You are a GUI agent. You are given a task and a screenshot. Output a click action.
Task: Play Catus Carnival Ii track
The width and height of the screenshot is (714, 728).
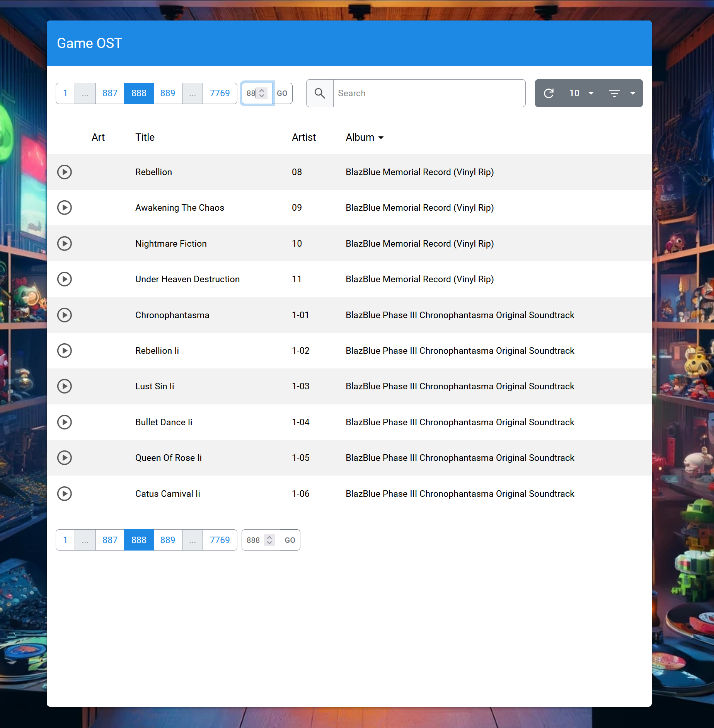coord(65,494)
